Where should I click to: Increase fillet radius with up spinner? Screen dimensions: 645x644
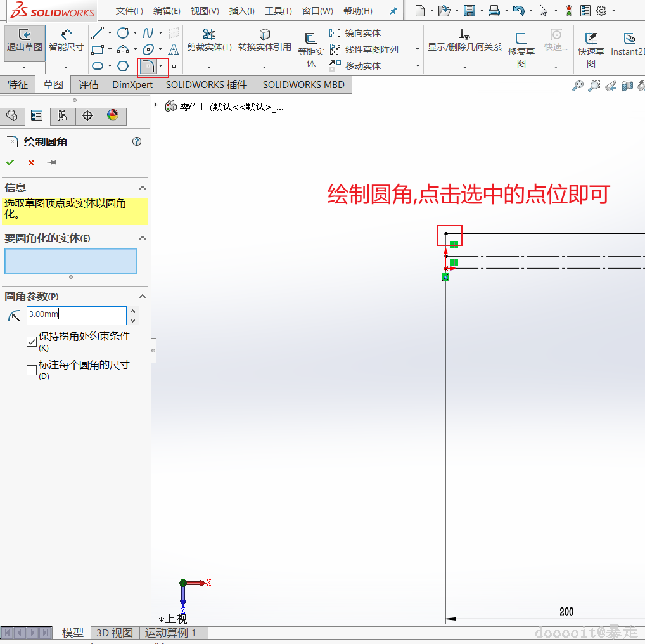132,311
